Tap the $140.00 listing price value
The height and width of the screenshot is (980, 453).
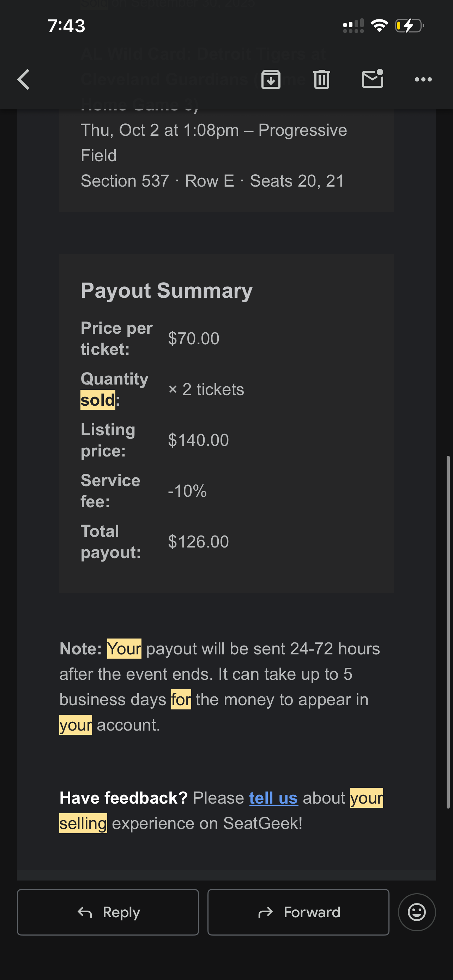point(198,440)
